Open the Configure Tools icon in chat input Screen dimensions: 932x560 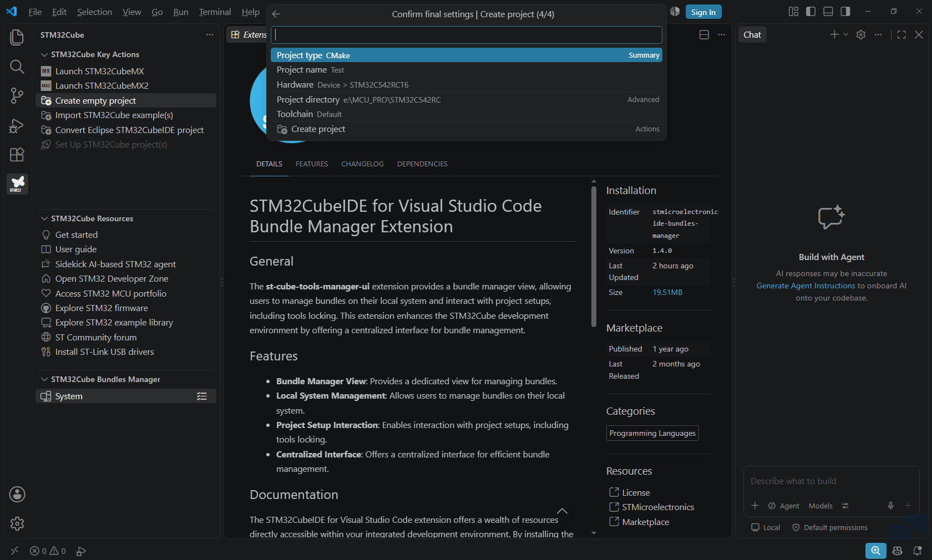[x=845, y=506]
